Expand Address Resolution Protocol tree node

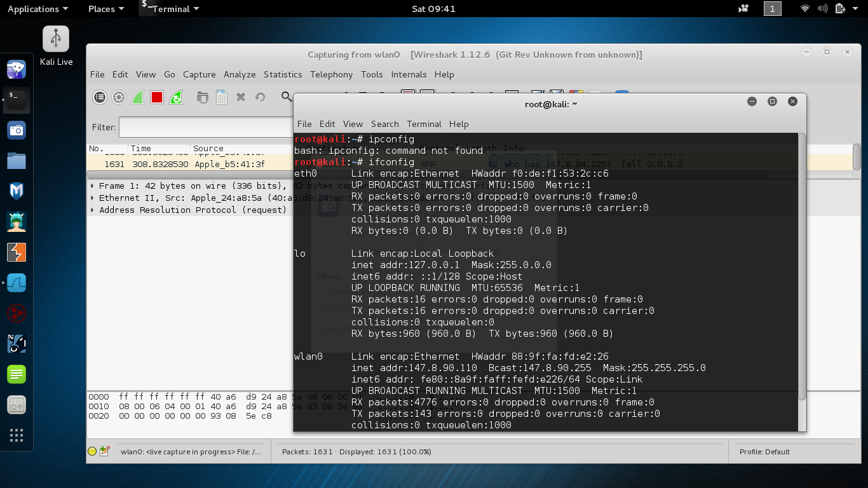click(93, 210)
